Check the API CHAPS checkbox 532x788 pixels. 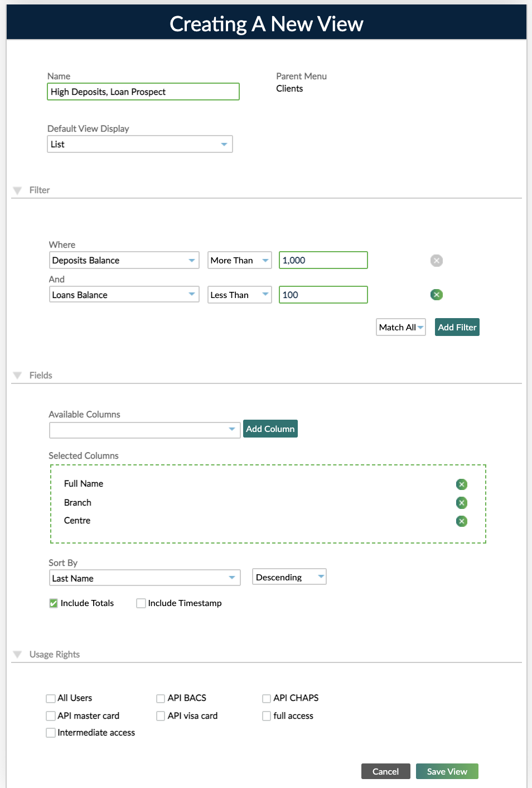(266, 698)
